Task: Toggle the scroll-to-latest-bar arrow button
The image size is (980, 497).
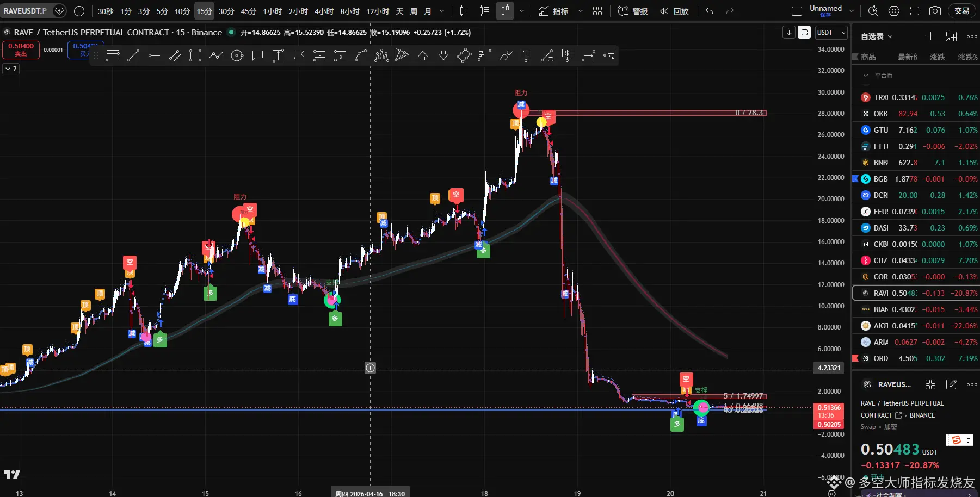Action: (789, 33)
